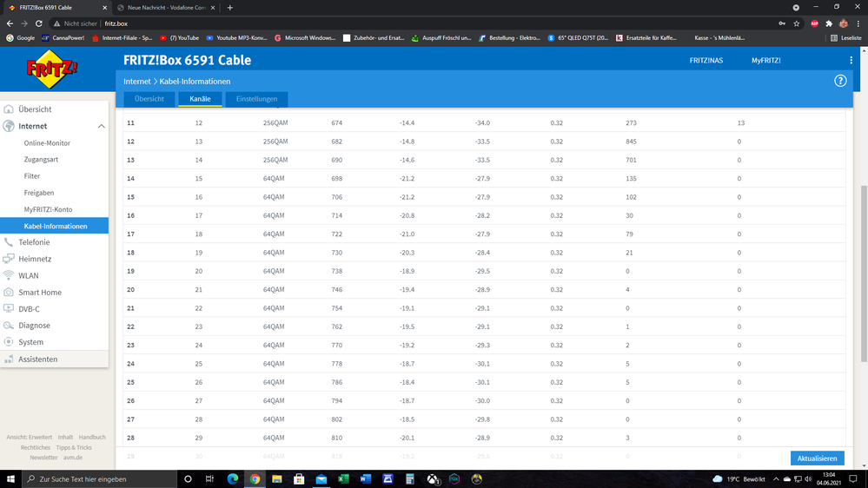Open the help question mark icon
The width and height of the screenshot is (868, 488).
tap(840, 81)
